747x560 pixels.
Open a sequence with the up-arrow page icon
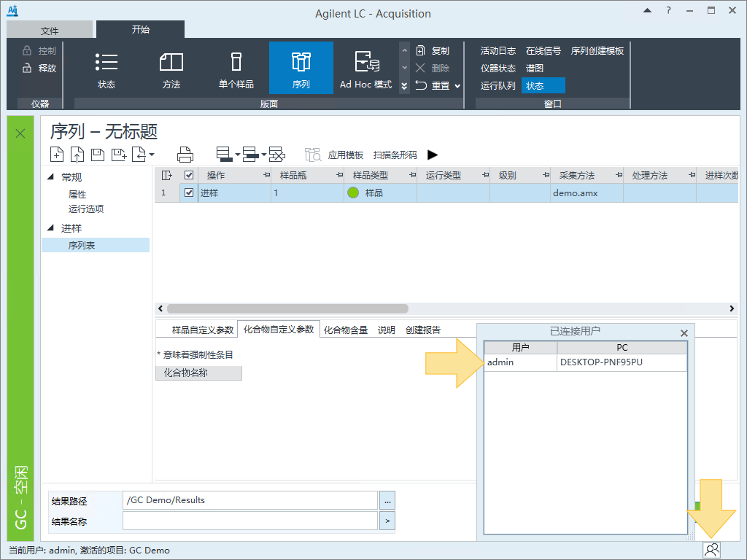pos(77,155)
